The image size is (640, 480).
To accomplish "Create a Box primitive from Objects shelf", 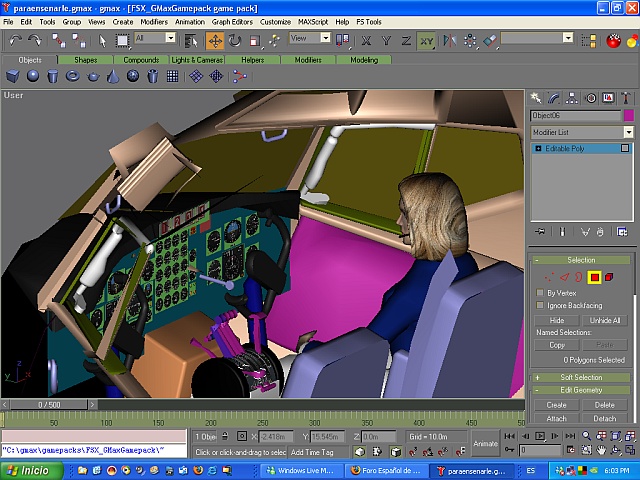I will point(13,76).
